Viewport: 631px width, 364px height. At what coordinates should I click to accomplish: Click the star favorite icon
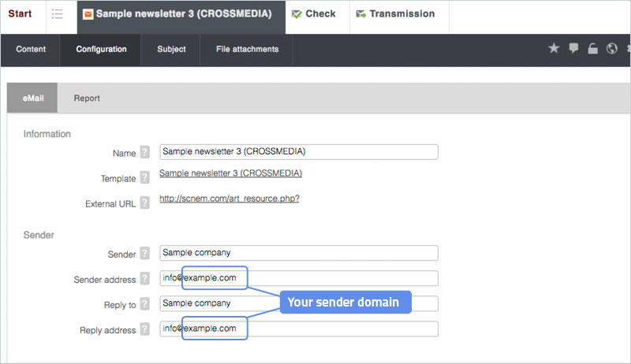(554, 49)
